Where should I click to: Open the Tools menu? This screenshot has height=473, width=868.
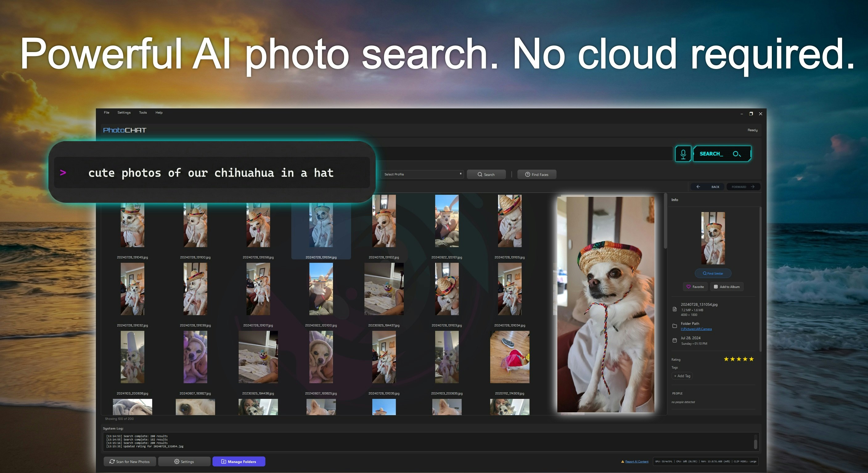click(x=143, y=112)
